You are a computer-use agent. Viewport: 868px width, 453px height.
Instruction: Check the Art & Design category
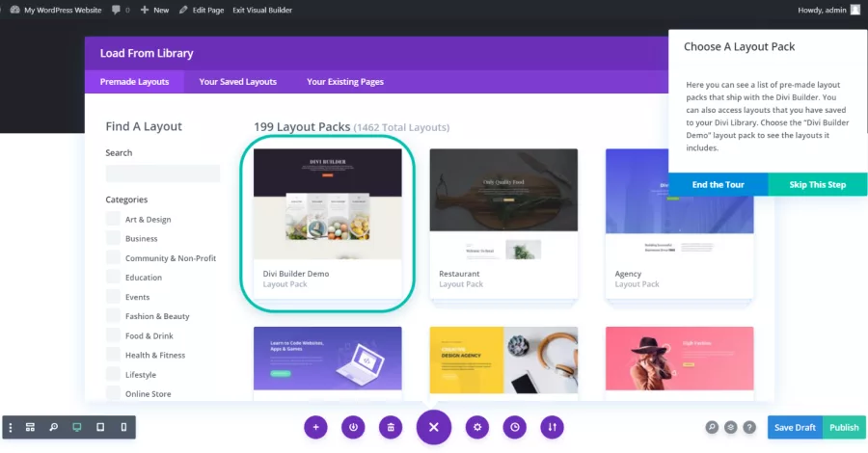coord(113,219)
